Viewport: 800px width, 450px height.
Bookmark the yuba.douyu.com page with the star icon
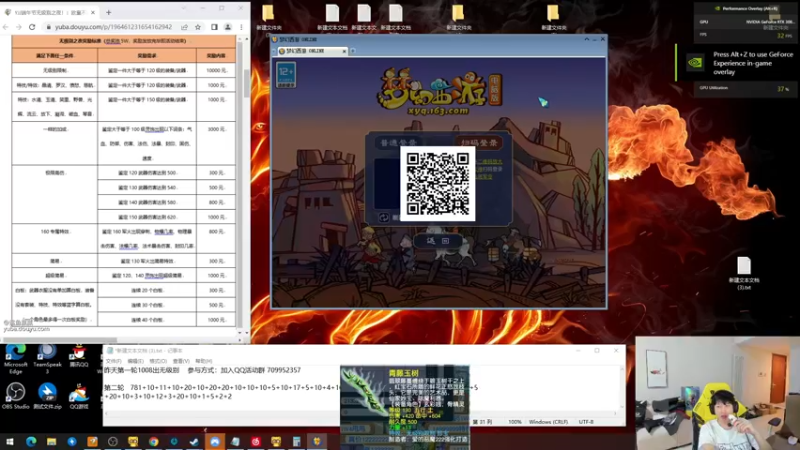coord(198,27)
